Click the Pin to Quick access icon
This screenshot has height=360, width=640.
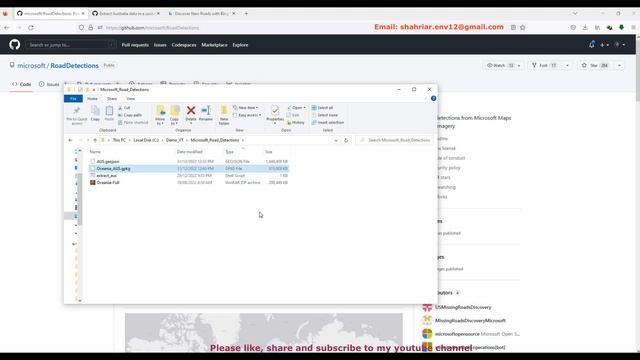tap(76, 111)
